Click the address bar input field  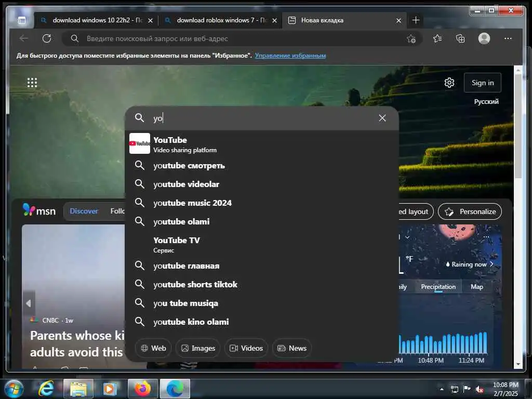point(241,38)
